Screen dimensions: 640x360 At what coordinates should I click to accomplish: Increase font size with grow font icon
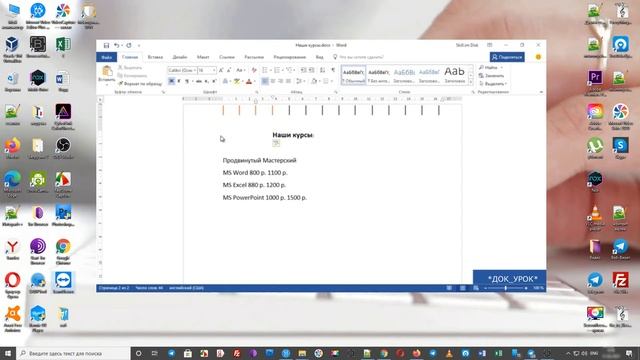click(221, 70)
